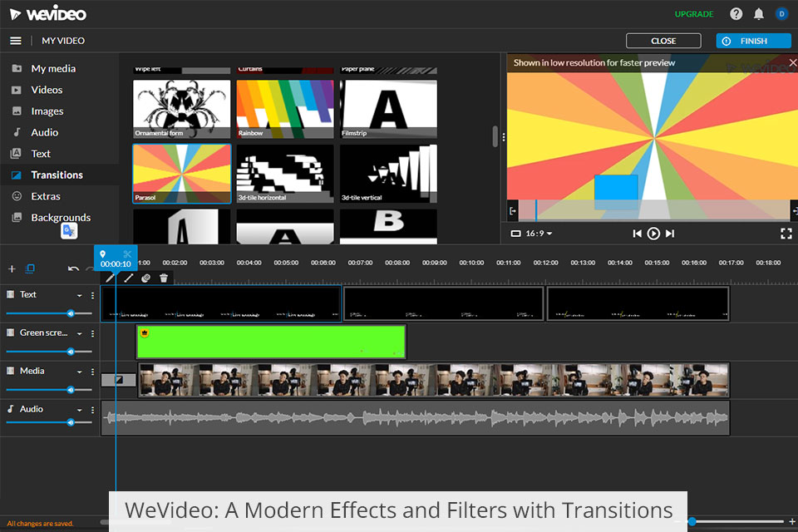Play the preview video
The height and width of the screenshot is (532, 798).
tap(653, 233)
